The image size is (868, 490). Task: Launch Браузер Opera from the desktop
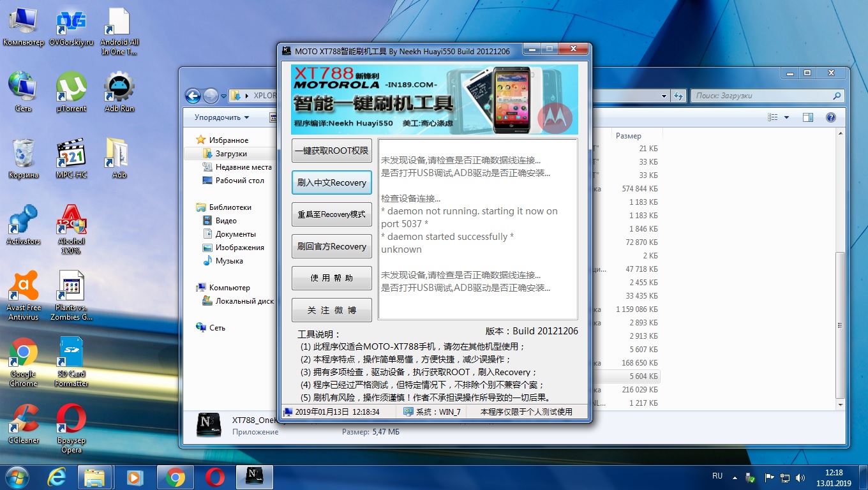[71, 428]
